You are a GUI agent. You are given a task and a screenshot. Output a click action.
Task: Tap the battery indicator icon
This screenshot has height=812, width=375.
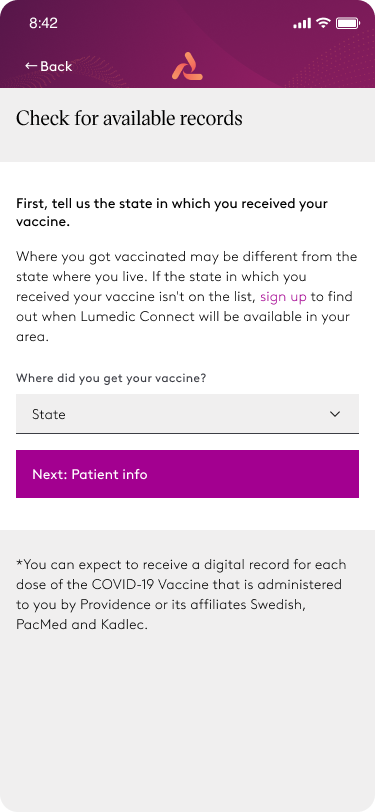tap(348, 23)
